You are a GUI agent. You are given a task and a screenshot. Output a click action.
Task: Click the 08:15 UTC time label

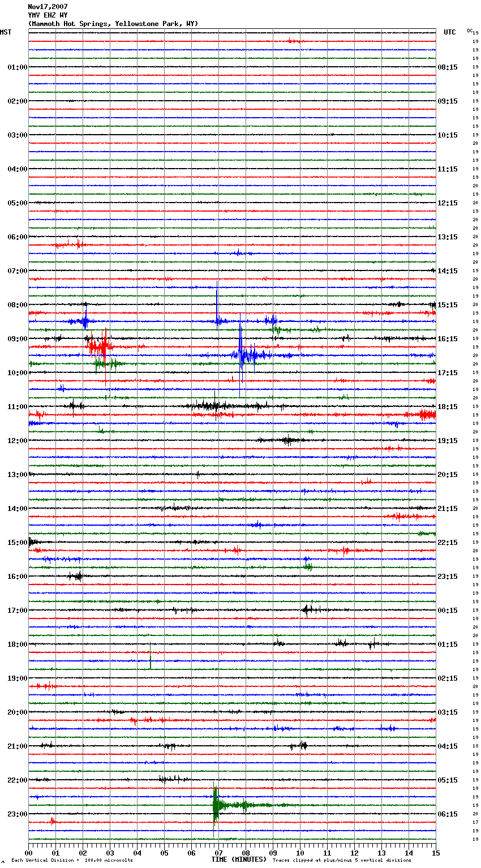448,67
